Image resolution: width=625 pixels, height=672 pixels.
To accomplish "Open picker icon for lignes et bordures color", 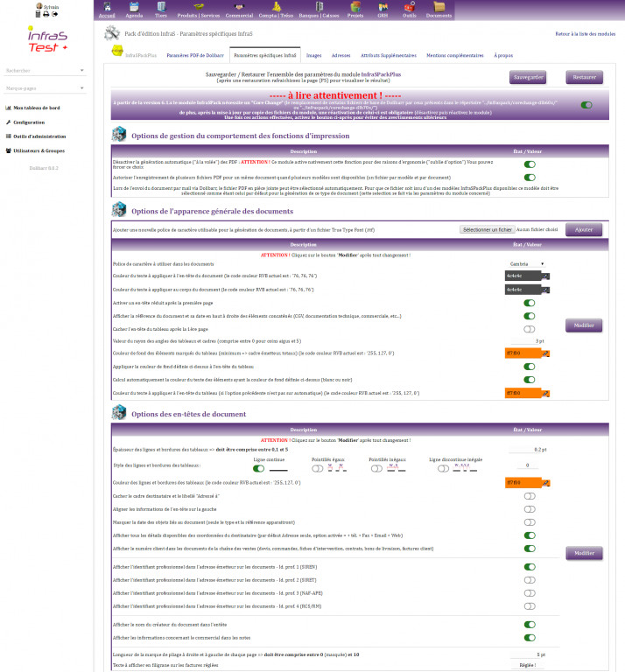I will pos(545,483).
